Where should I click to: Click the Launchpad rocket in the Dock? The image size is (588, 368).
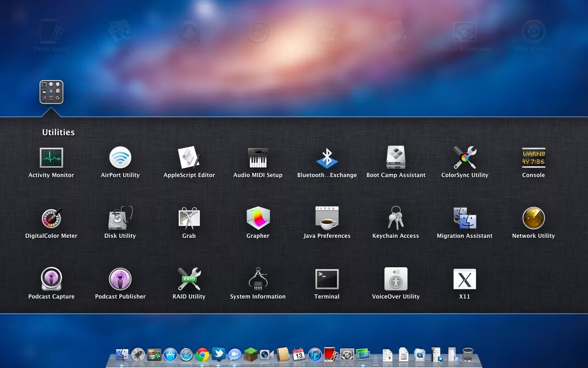(x=138, y=355)
